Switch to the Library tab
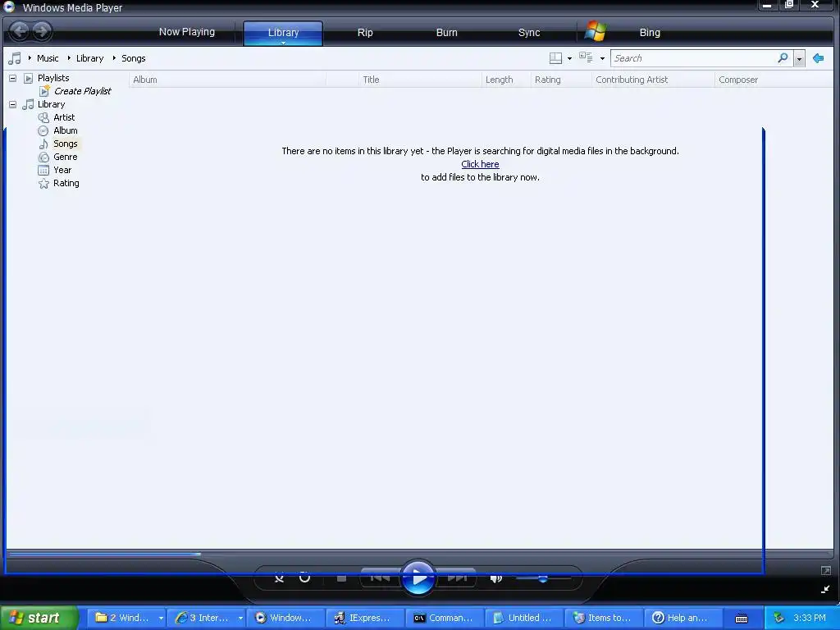This screenshot has width=840, height=630. coord(283,33)
